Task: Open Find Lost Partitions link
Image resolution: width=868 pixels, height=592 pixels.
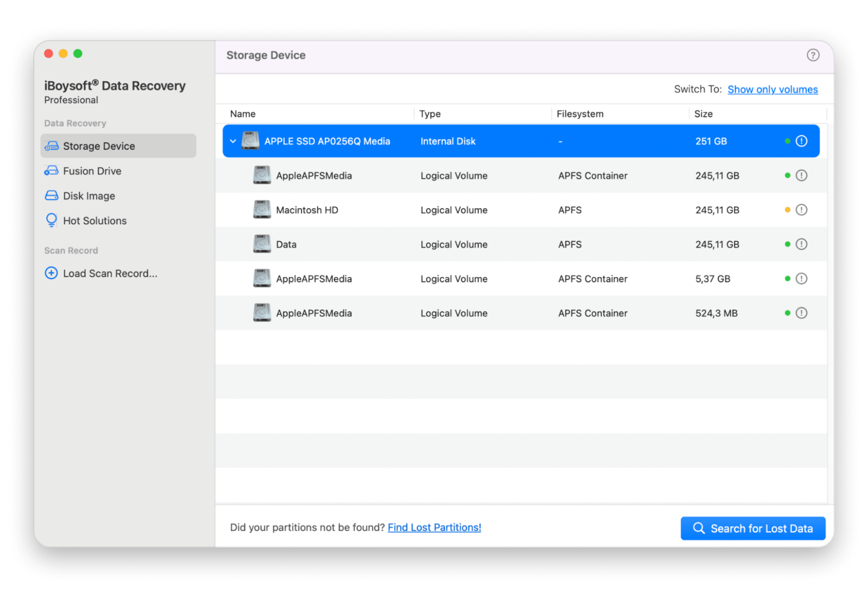Action: 434,527
